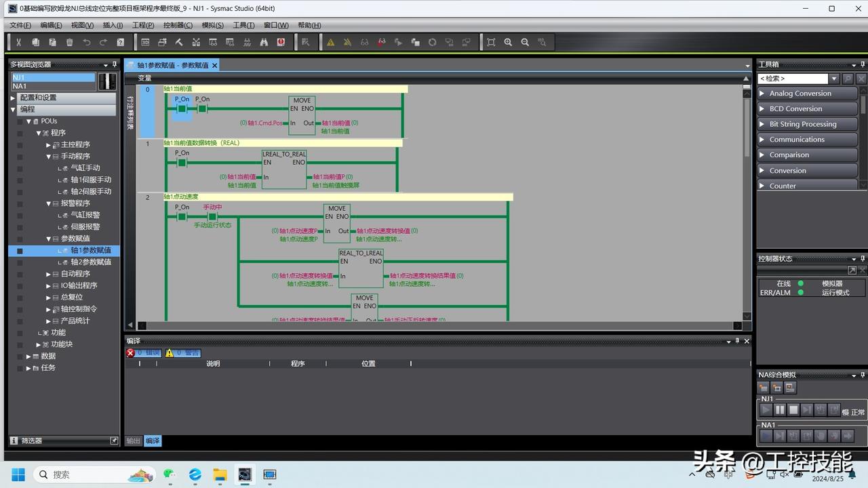Select the 气缸手动 program

85,168
